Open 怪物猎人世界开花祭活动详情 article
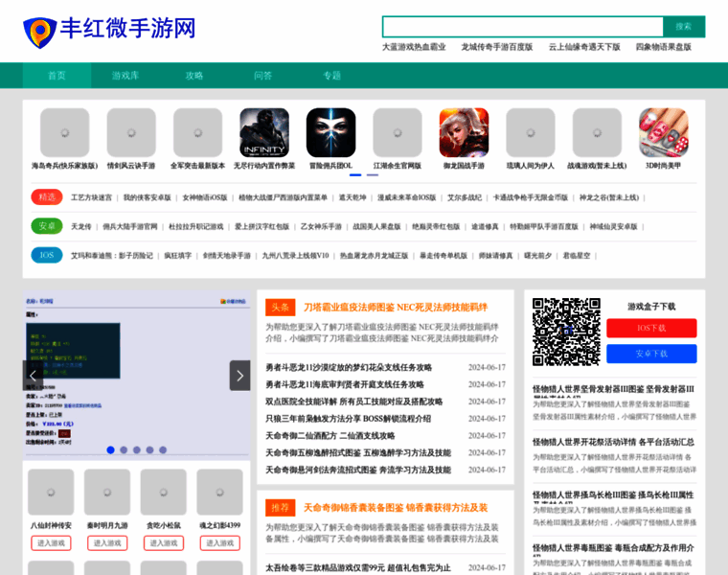The height and width of the screenshot is (575, 728). (x=613, y=442)
